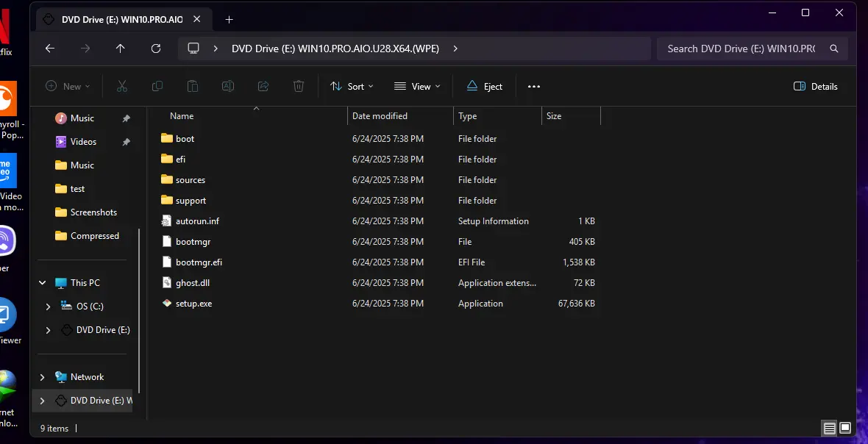868x444 pixels.
Task: Click the pin icon next to pinned Music
Action: tap(127, 118)
